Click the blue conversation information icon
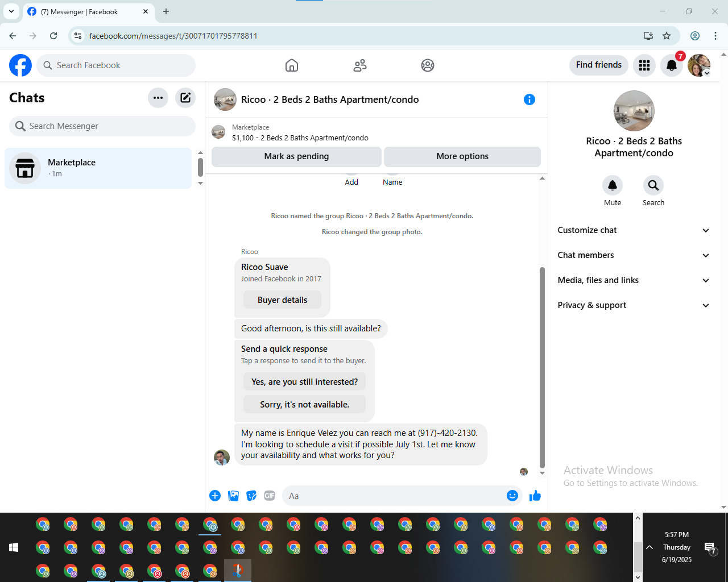This screenshot has width=728, height=582. point(530,99)
